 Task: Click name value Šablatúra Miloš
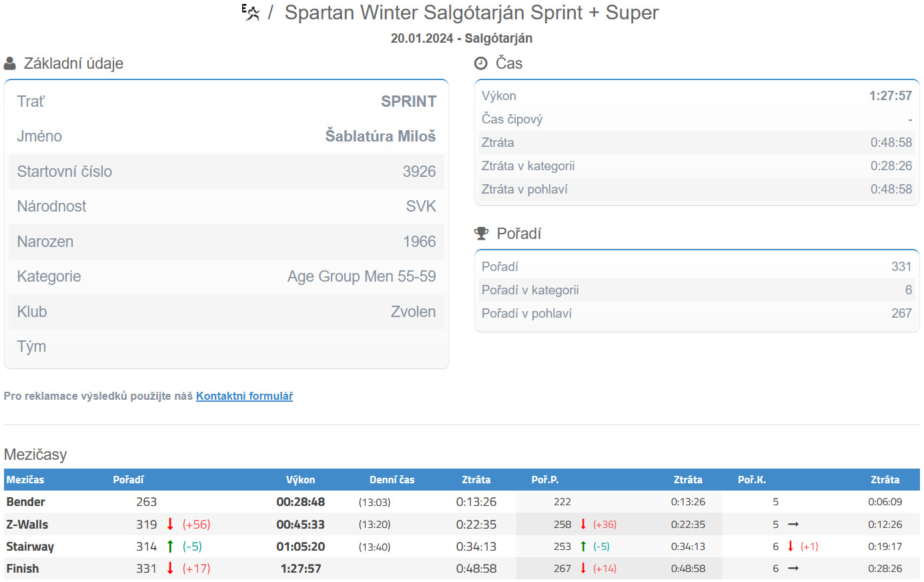380,136
